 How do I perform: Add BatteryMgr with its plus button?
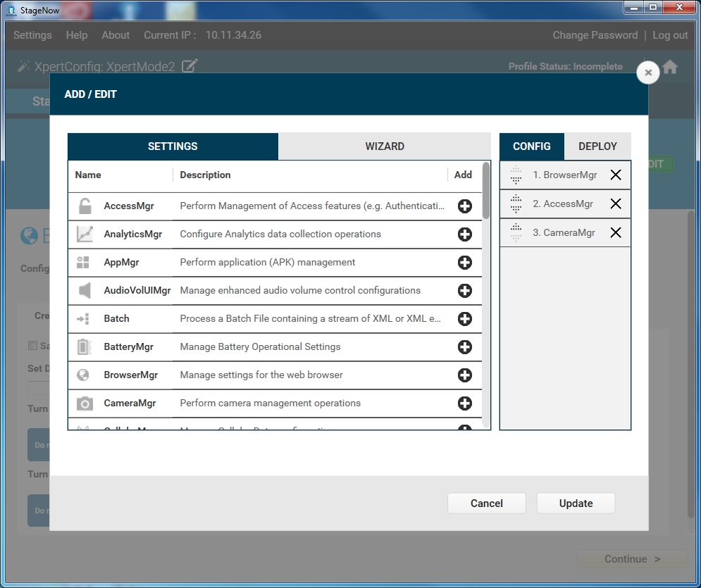click(x=464, y=347)
